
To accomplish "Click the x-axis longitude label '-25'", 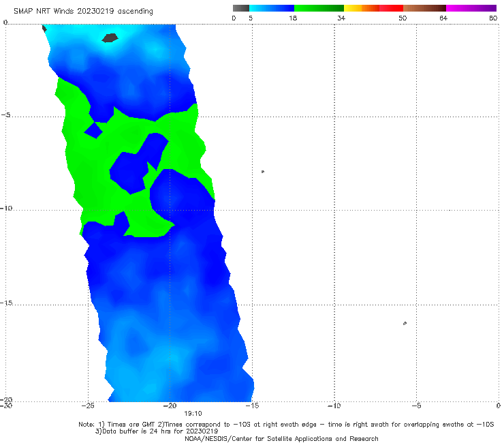I will [88, 406].
